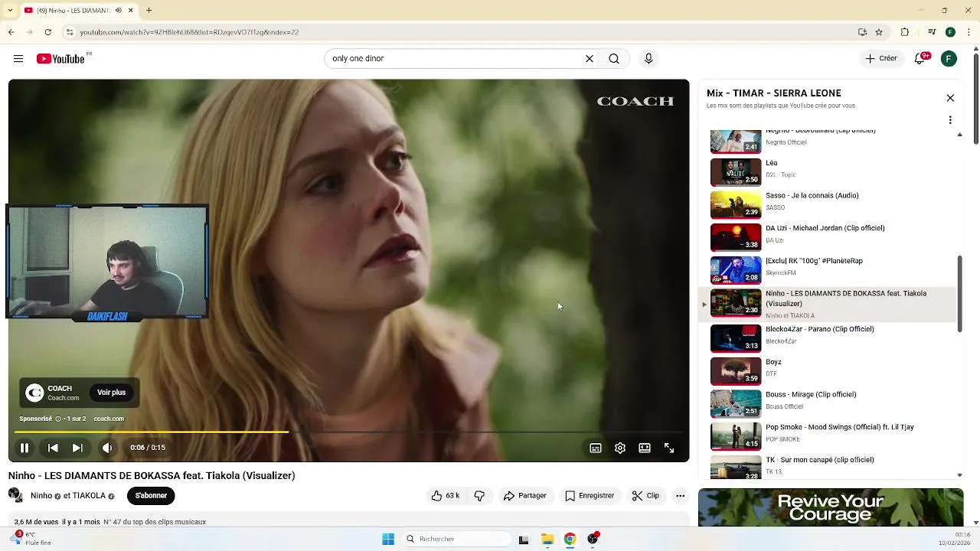
Task: Open the Ninho channel link
Action: pyautogui.click(x=41, y=496)
